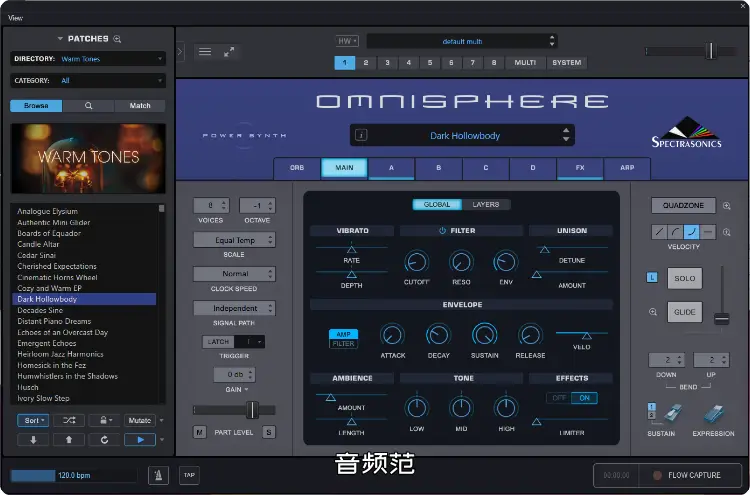The height and width of the screenshot is (495, 750).
Task: Switch effects to OFF
Action: [x=559, y=398]
